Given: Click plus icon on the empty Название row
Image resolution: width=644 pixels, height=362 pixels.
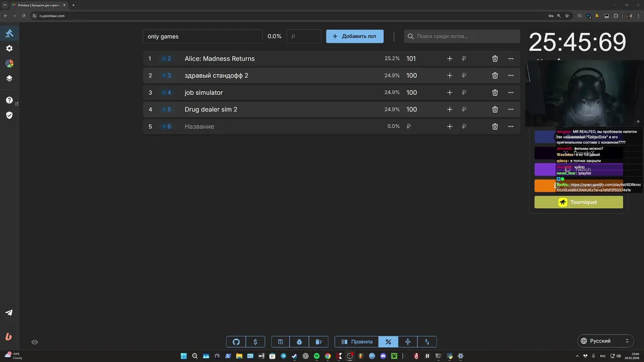Looking at the screenshot, I should tap(450, 127).
